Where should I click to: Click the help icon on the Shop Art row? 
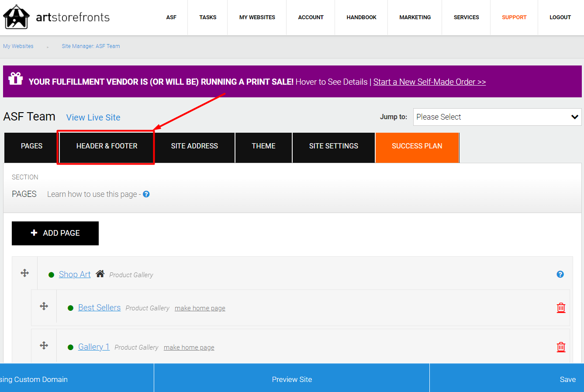[x=560, y=274]
